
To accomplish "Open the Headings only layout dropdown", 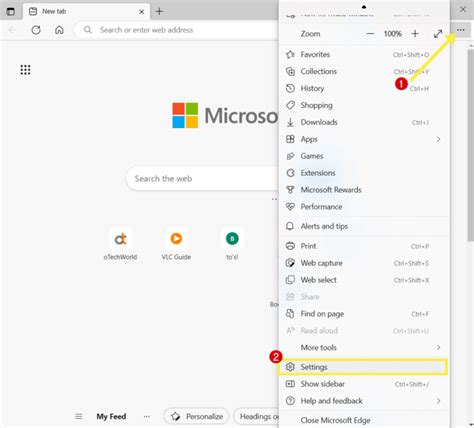I will pyautogui.click(x=256, y=416).
